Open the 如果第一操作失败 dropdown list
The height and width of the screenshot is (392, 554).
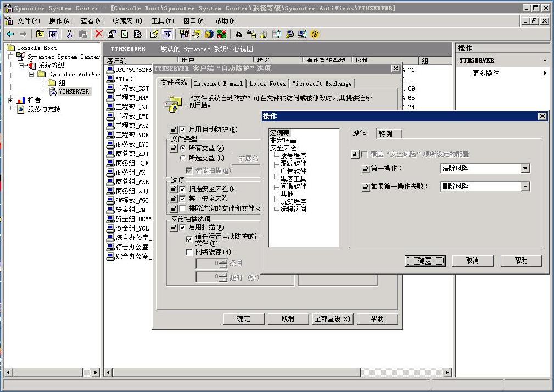525,187
